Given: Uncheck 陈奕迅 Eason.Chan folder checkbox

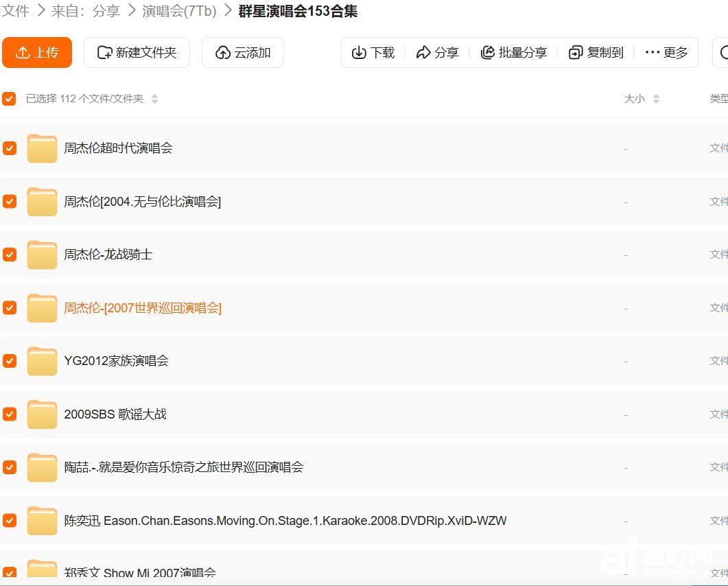Looking at the screenshot, I should tap(10, 520).
